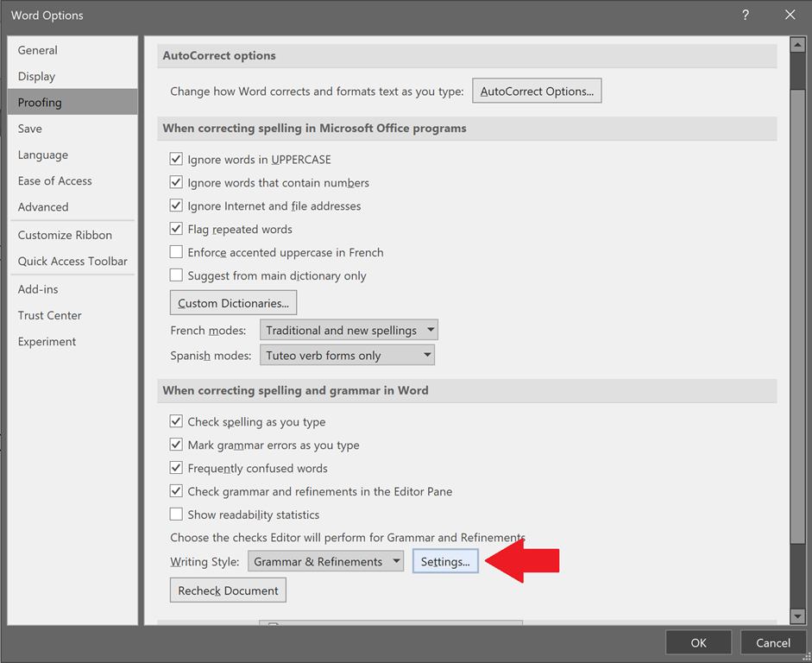Open writing style Settings button
The height and width of the screenshot is (663, 812).
click(445, 562)
